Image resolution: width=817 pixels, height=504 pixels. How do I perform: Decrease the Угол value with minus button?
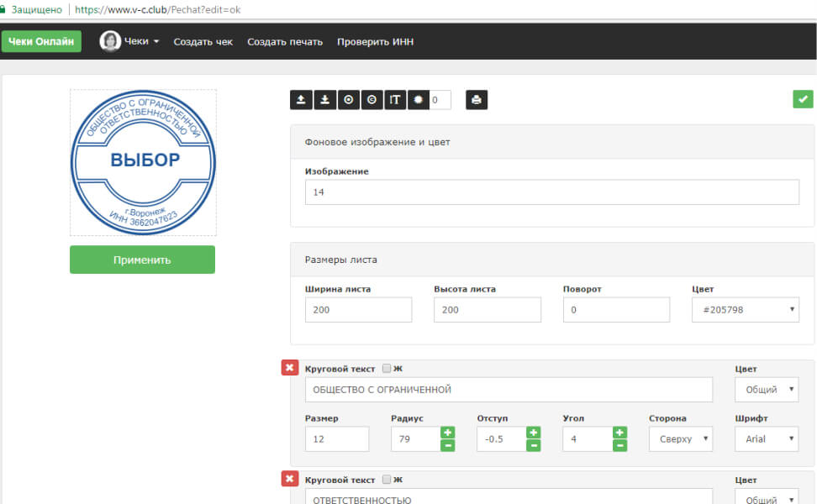tap(619, 445)
